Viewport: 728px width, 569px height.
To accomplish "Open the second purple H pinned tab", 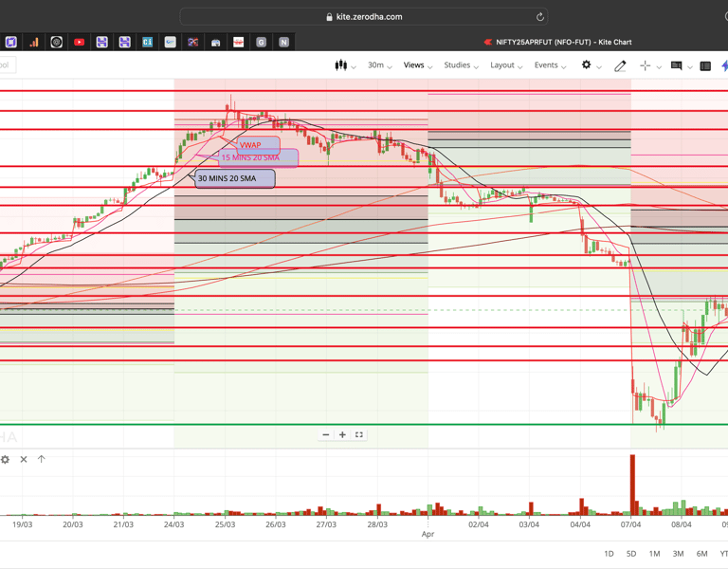I will [124, 43].
